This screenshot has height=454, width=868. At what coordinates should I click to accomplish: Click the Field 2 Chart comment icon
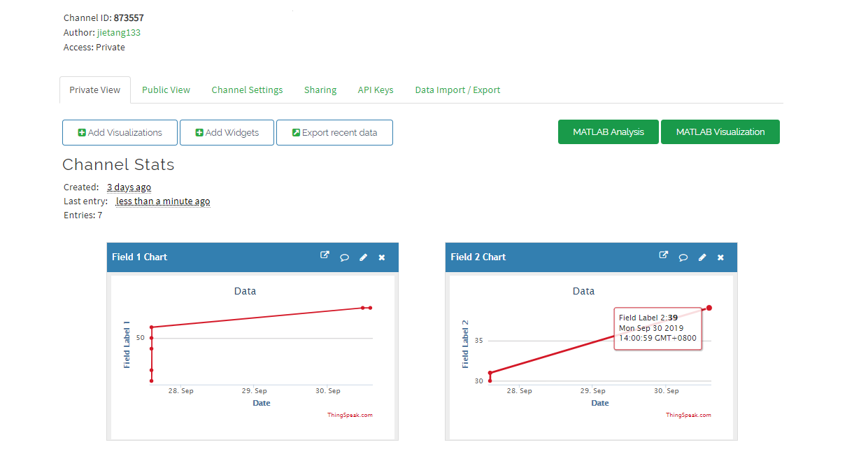tap(683, 257)
